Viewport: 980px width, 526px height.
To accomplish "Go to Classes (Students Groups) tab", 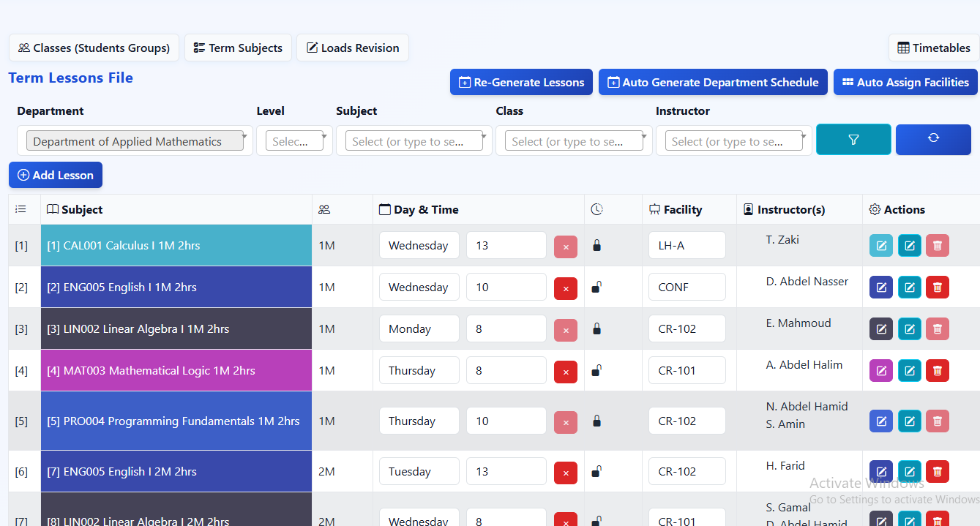I will (x=94, y=48).
